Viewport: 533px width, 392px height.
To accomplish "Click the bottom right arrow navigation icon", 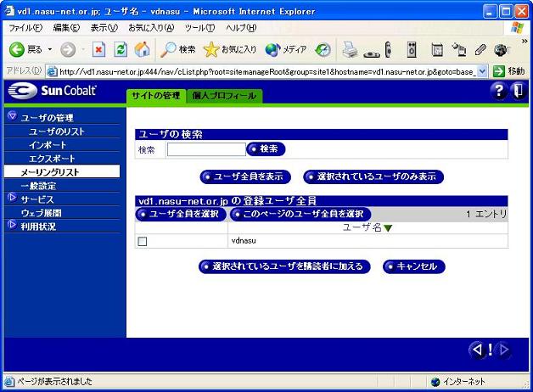I will [504, 350].
